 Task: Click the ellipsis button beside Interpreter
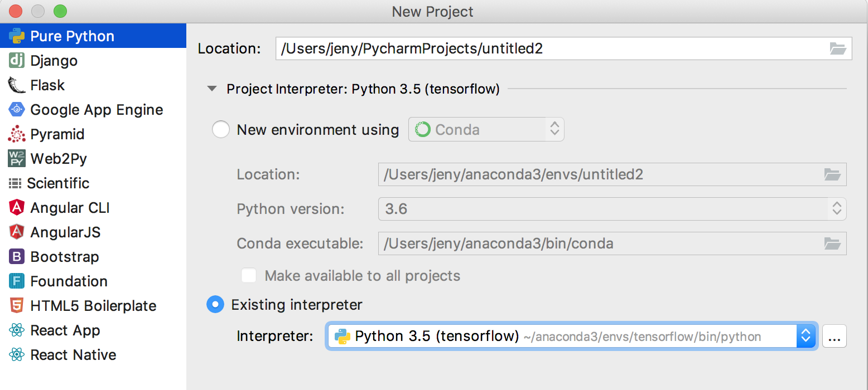click(x=834, y=336)
